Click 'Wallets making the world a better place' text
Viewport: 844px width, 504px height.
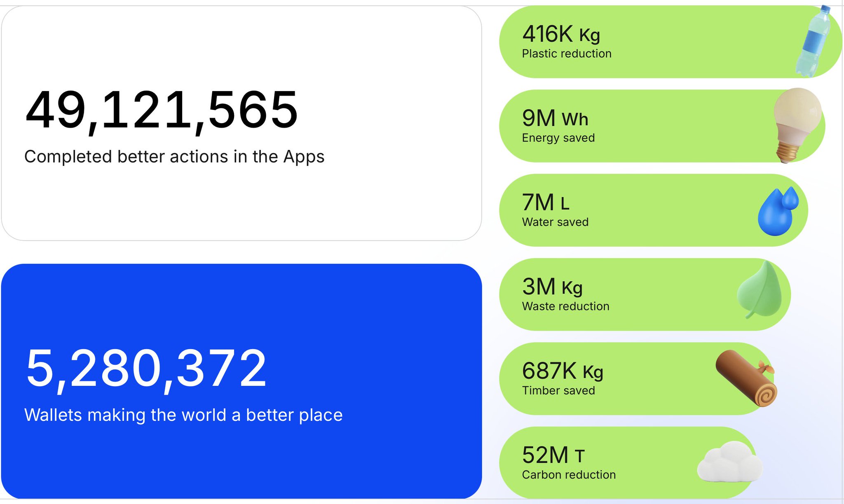pos(183,415)
